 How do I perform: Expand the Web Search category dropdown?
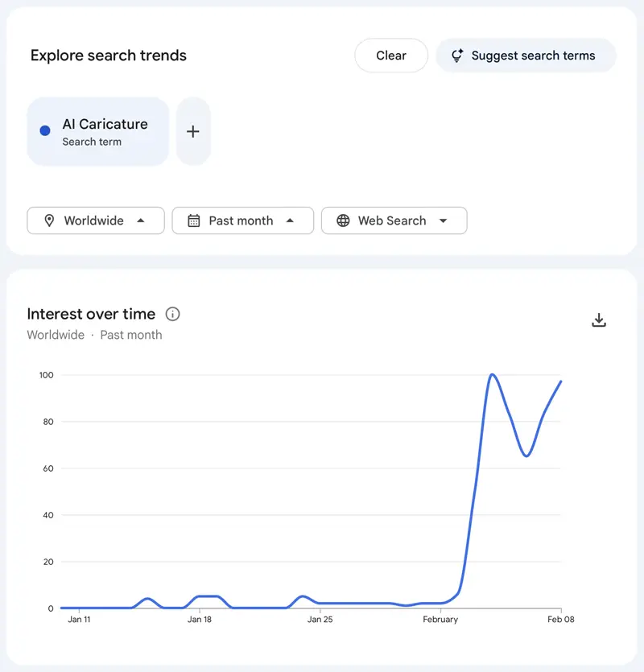point(394,221)
